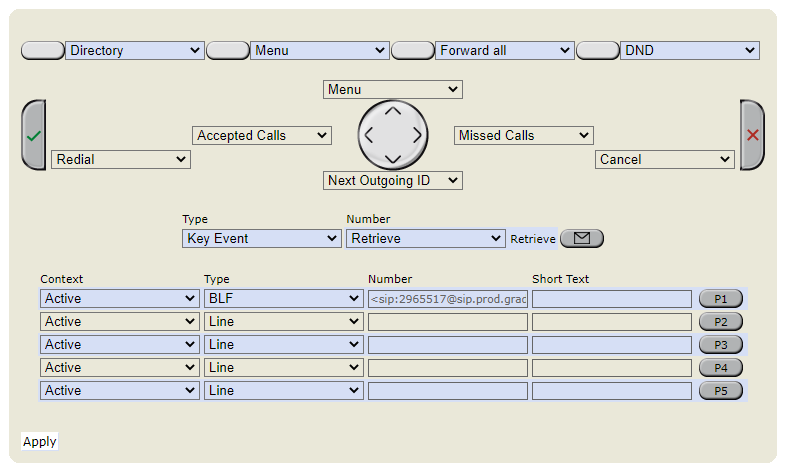
Task: Open the Missed Calls dropdown
Action: 523,135
